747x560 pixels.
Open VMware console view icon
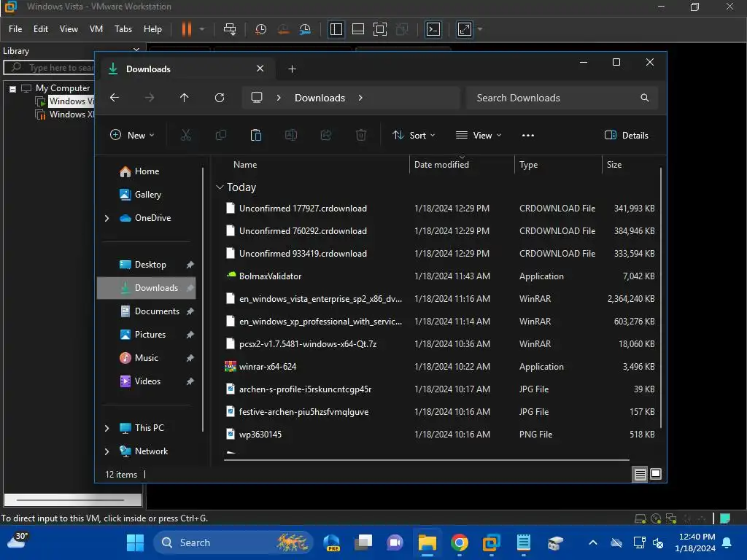433,29
